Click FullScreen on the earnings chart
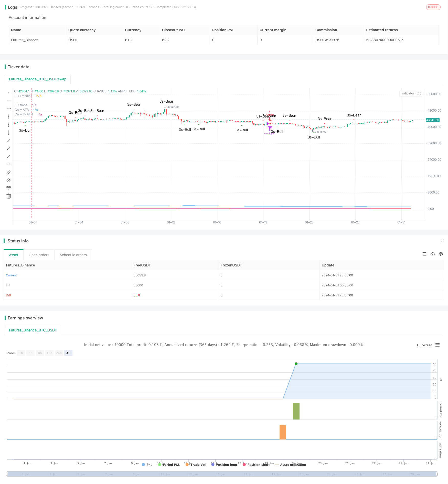The height and width of the screenshot is (484, 448). click(x=424, y=345)
